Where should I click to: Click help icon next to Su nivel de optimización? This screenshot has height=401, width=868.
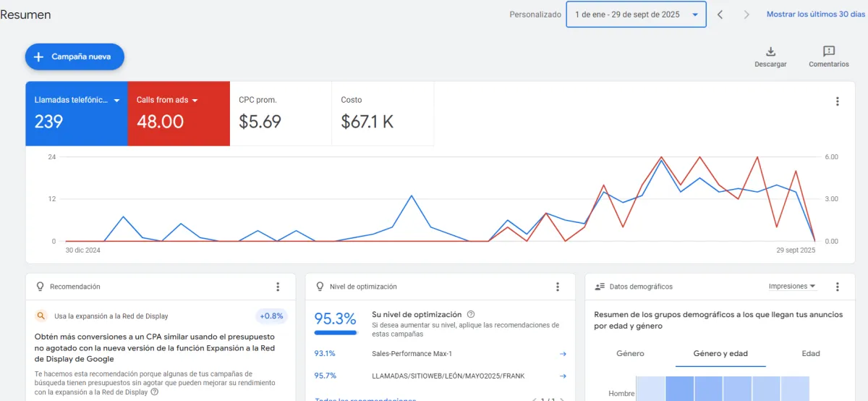click(471, 315)
